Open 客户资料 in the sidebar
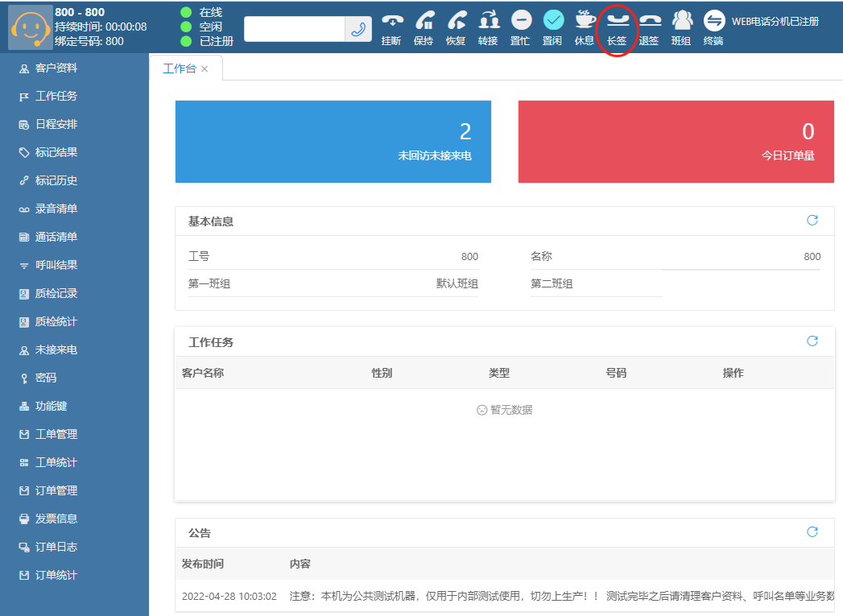The height and width of the screenshot is (616, 843). click(56, 68)
